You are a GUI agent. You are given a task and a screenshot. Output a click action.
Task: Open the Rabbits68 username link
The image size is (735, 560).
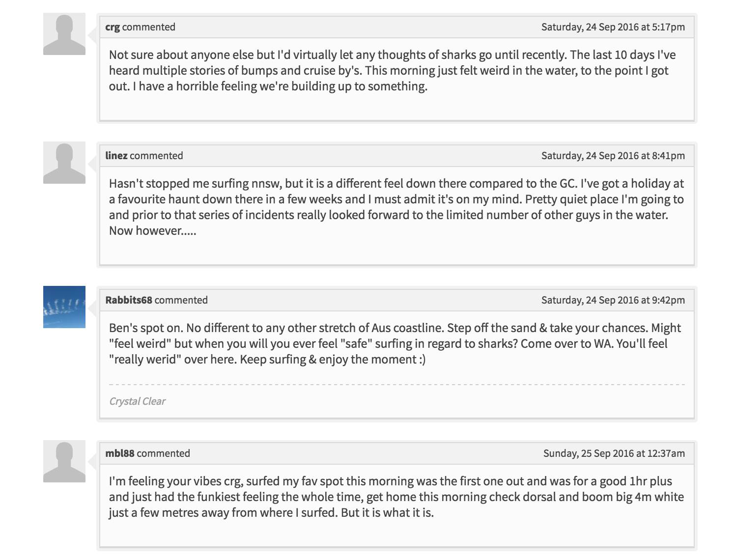click(x=129, y=300)
